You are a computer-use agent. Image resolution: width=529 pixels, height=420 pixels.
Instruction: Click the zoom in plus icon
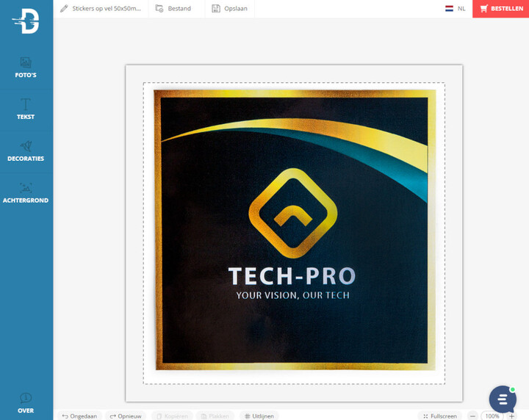point(512,416)
